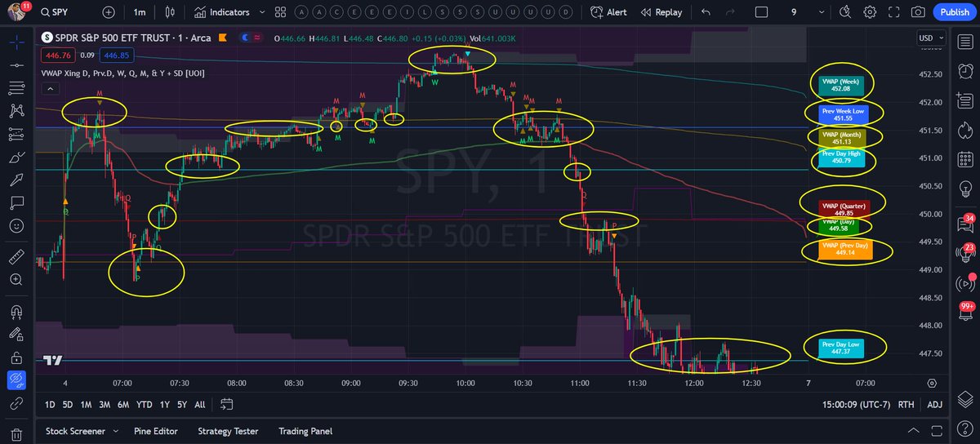Viewport: 980px width, 444px height.
Task: Open the 1m interval selector
Action: click(x=138, y=12)
